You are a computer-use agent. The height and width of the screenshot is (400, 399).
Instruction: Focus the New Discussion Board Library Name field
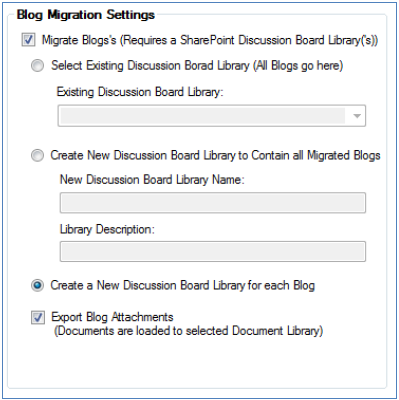coord(213,203)
